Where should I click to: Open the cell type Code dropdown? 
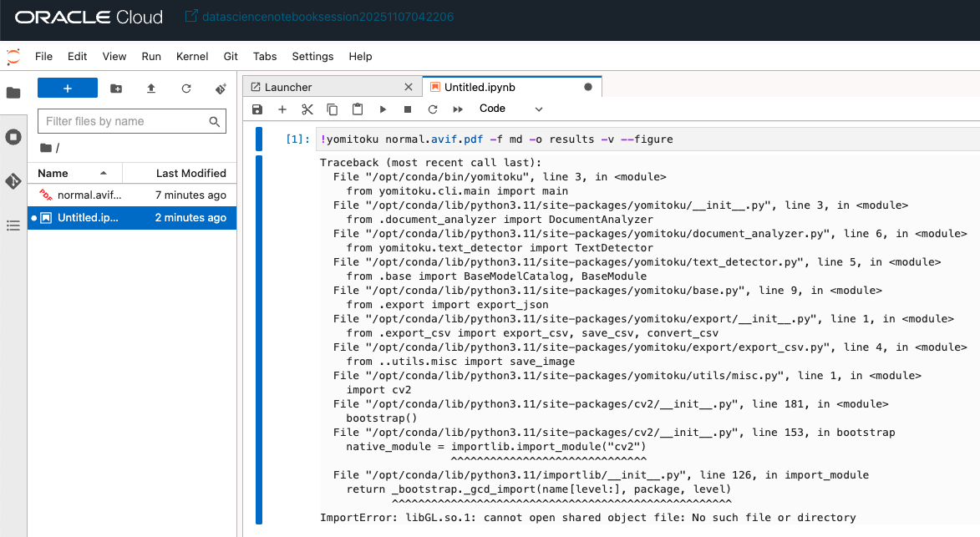[x=510, y=109]
